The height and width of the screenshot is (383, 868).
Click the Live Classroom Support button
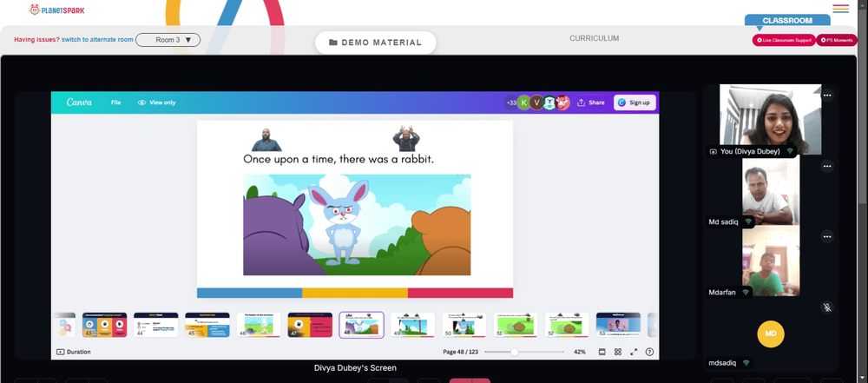pyautogui.click(x=783, y=40)
